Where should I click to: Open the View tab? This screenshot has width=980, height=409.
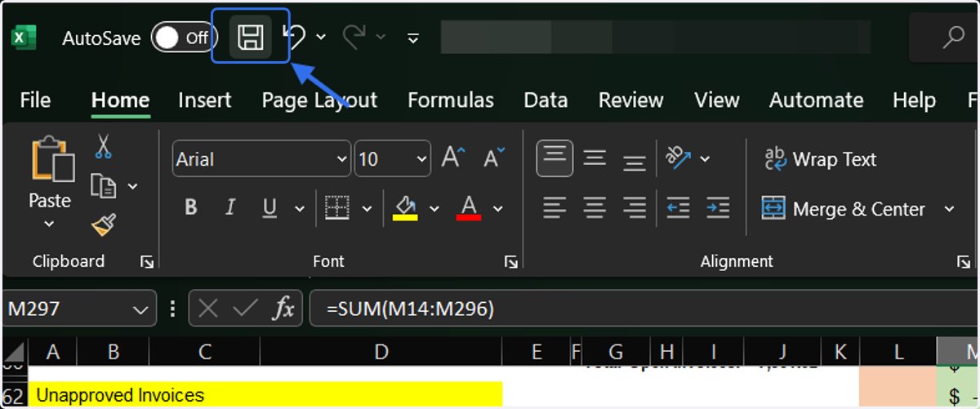coord(717,100)
